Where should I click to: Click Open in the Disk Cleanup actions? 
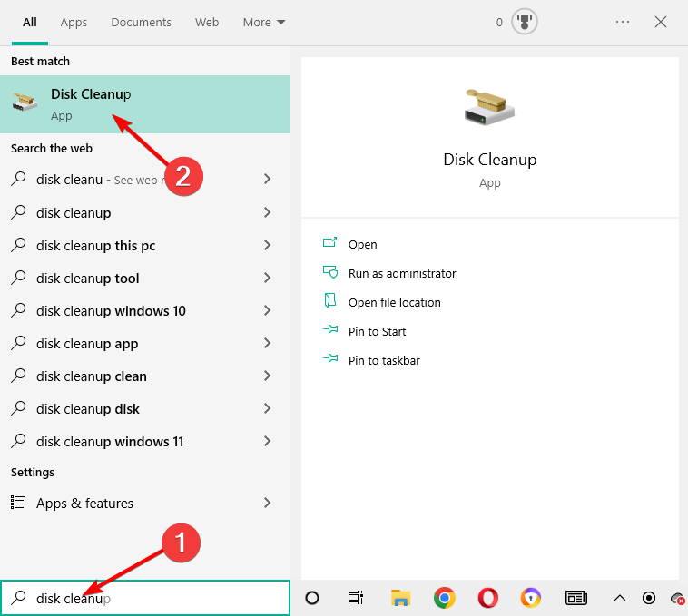point(362,245)
